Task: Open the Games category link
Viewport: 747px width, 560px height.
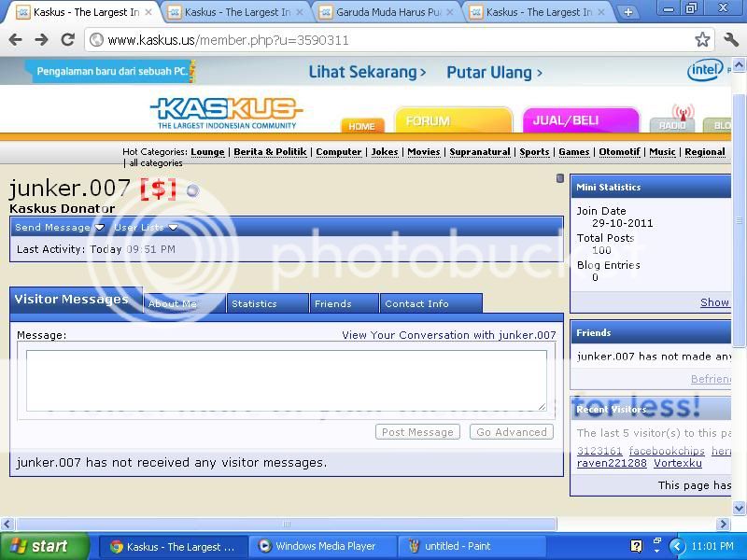Action: point(574,151)
